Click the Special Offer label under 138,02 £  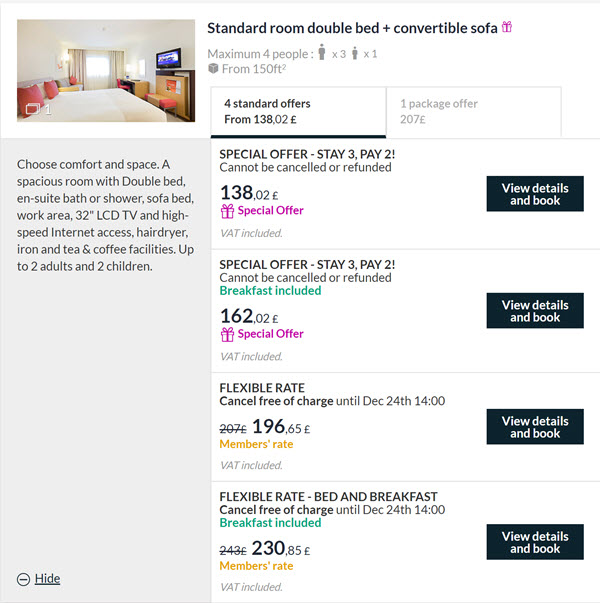click(x=270, y=210)
